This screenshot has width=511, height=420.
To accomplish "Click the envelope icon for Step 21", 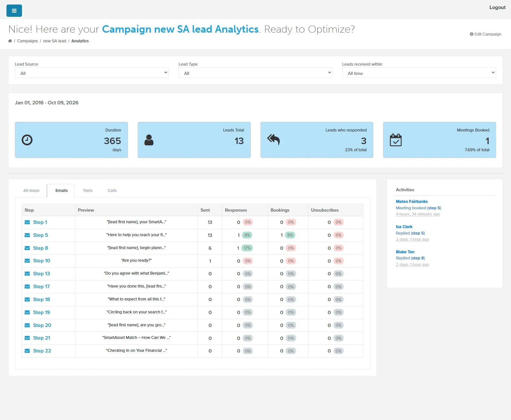I will coord(27,338).
